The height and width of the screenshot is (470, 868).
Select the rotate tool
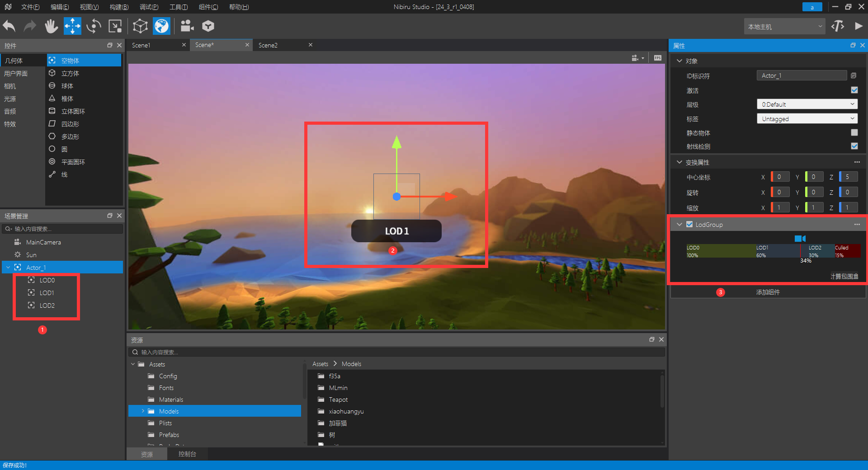94,26
